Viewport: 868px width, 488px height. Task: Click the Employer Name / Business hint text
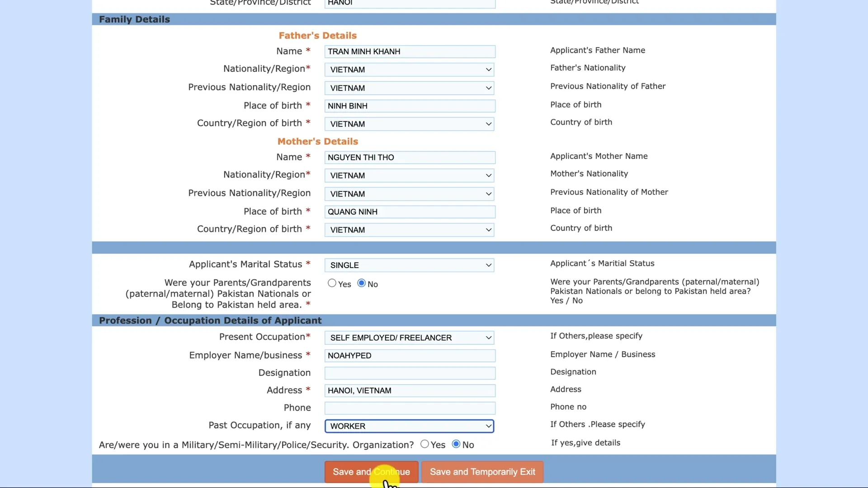point(602,354)
